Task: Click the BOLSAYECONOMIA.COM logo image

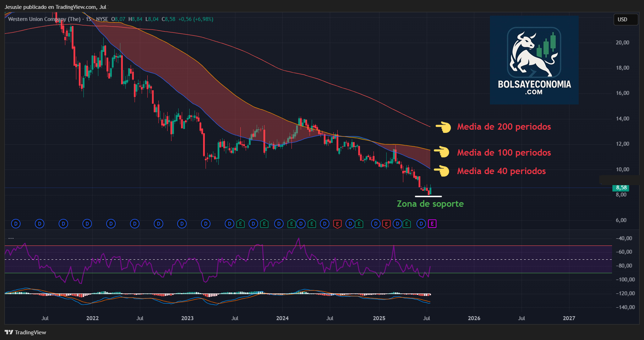Action: tap(534, 60)
